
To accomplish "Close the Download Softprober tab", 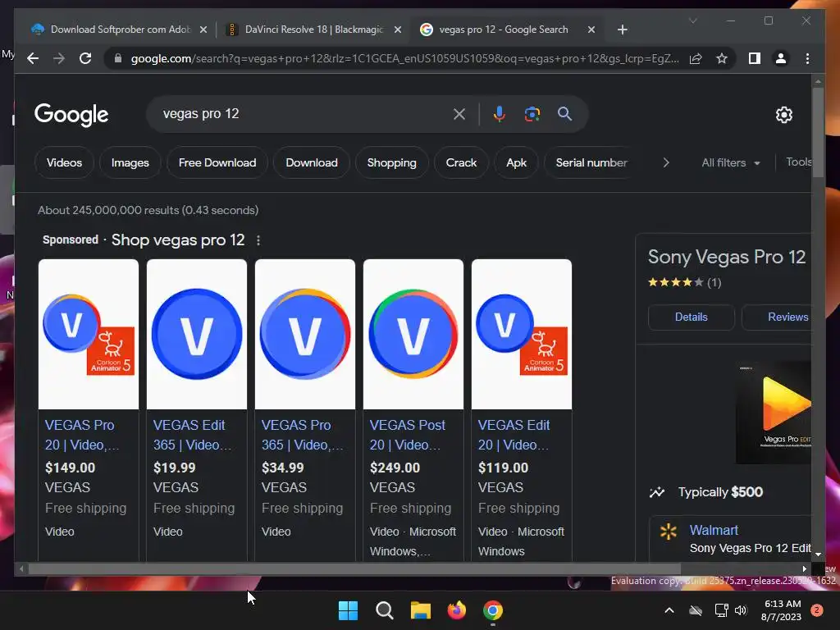I will [203, 30].
